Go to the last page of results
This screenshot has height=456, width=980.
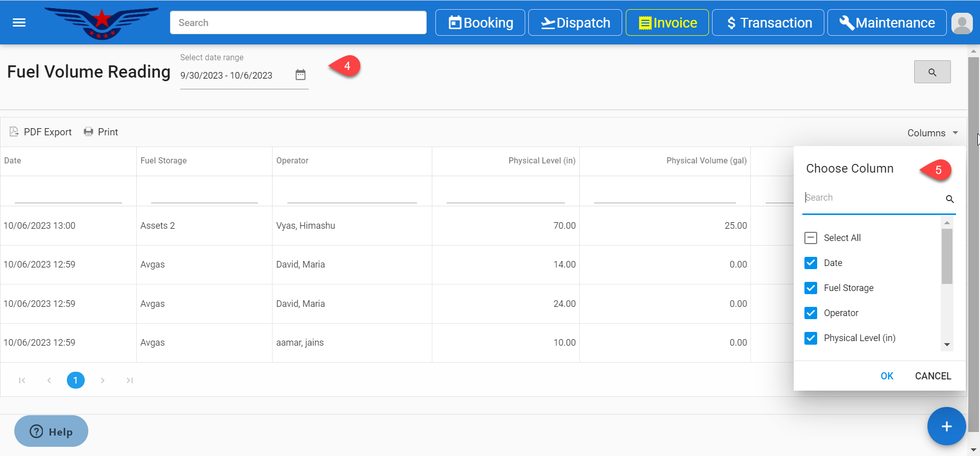pyautogui.click(x=130, y=380)
